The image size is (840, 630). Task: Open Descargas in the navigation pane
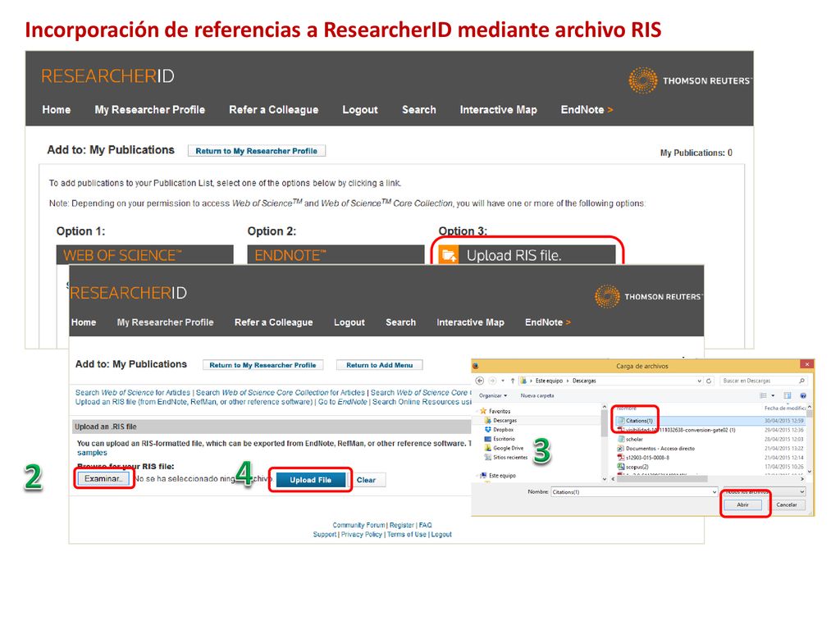click(500, 421)
